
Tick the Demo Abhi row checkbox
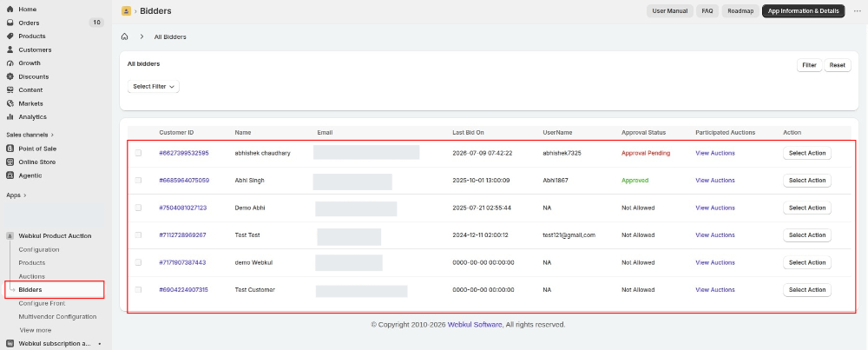[138, 208]
